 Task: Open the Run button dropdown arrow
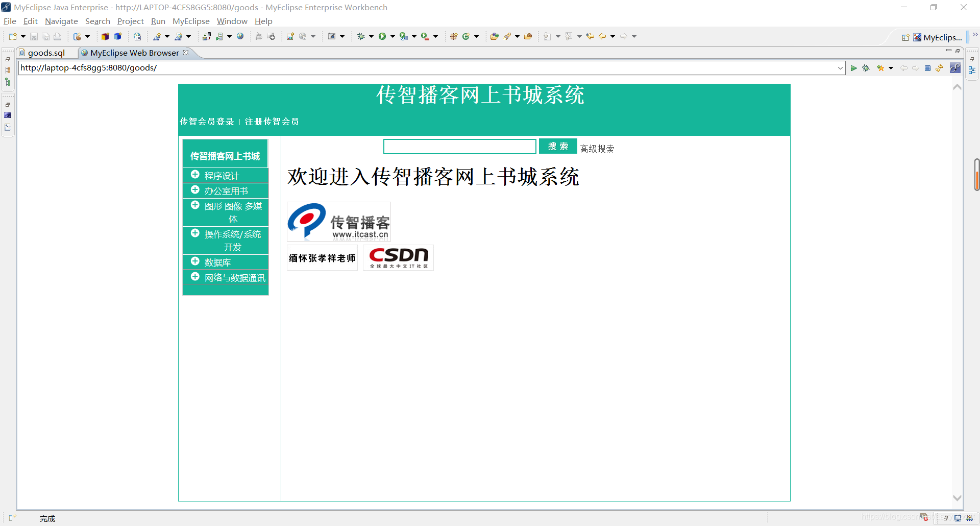click(x=393, y=36)
